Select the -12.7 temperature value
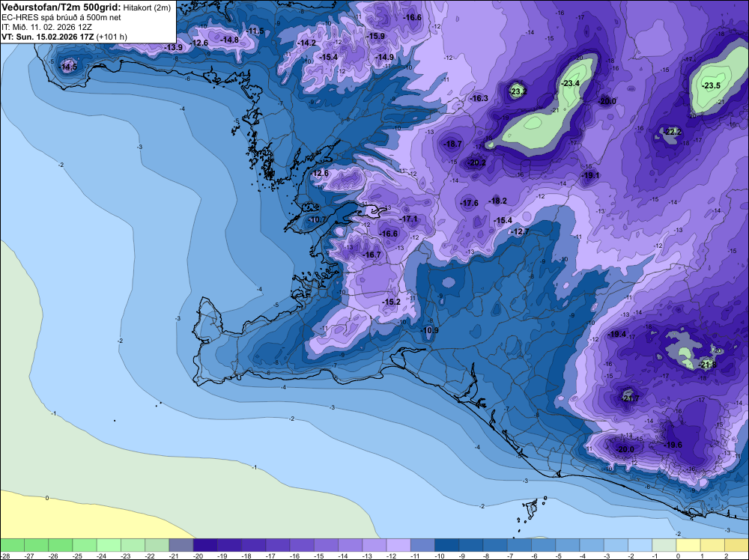 tap(520, 231)
